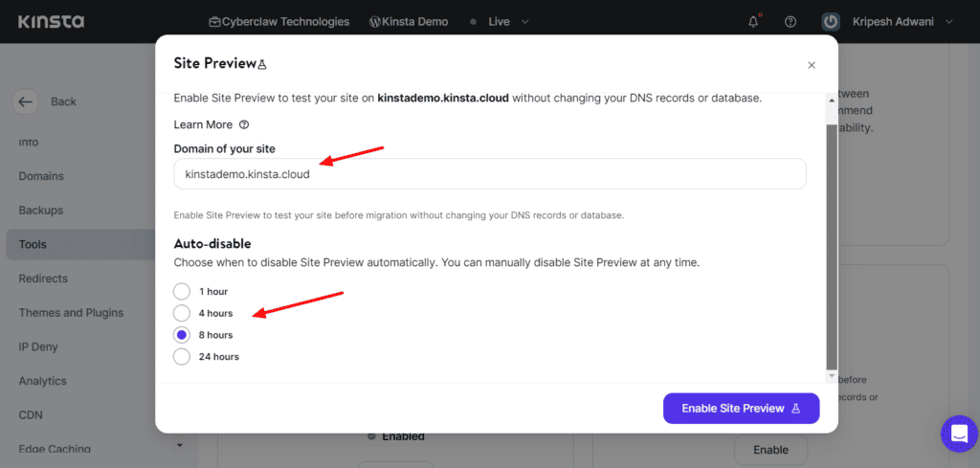
Task: Follow the Learn More link
Action: 203,124
